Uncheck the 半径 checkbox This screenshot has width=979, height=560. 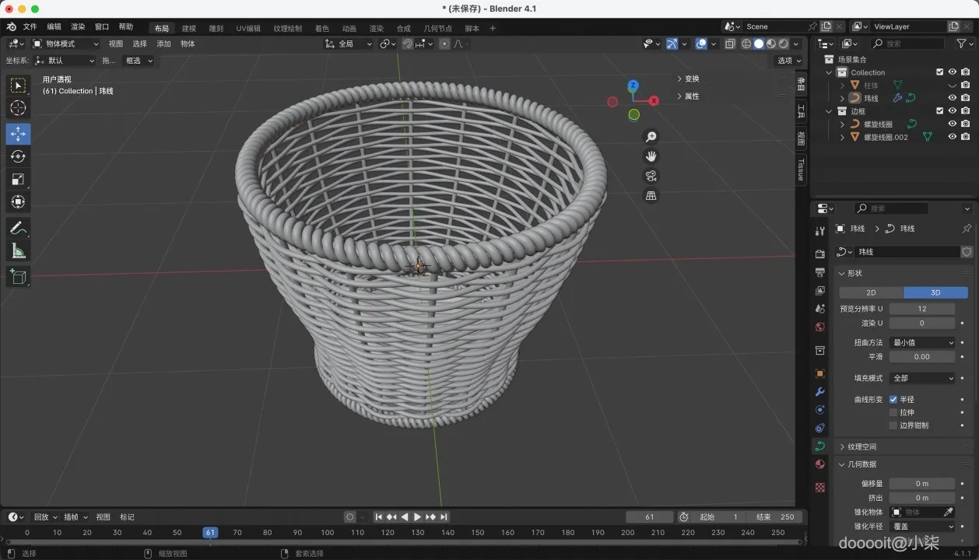point(893,399)
